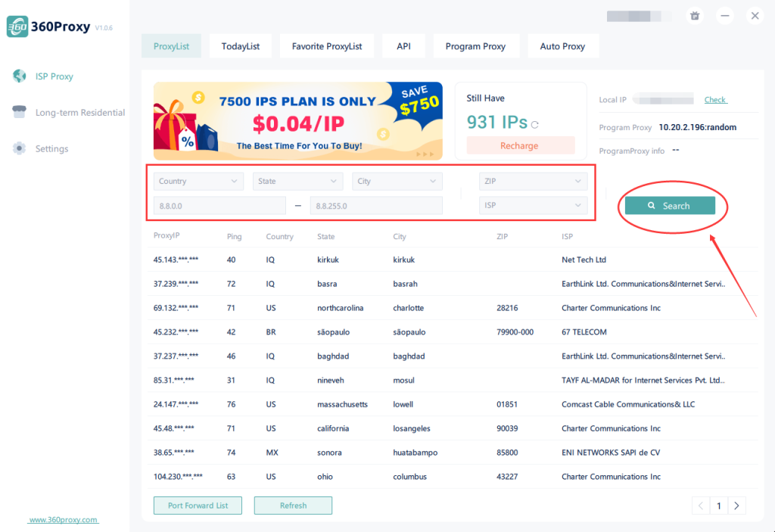Screen dimensions: 775x532
Task: Open the Favorite ProxyList tab
Action: coord(327,46)
